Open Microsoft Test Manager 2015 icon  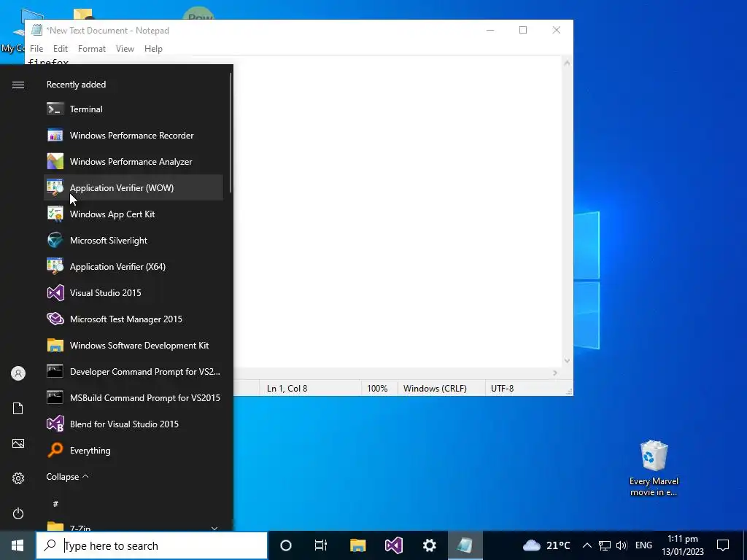coord(55,319)
